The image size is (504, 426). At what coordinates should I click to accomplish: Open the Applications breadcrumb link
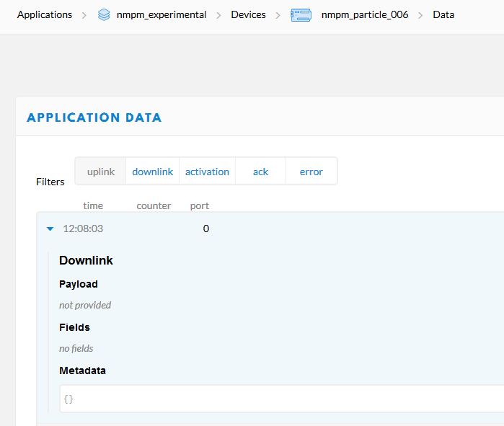pyautogui.click(x=45, y=15)
